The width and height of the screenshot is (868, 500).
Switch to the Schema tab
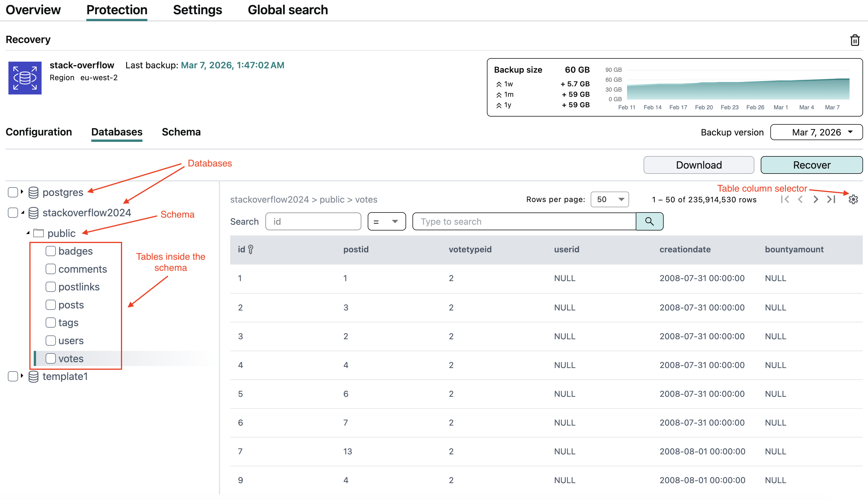click(181, 132)
